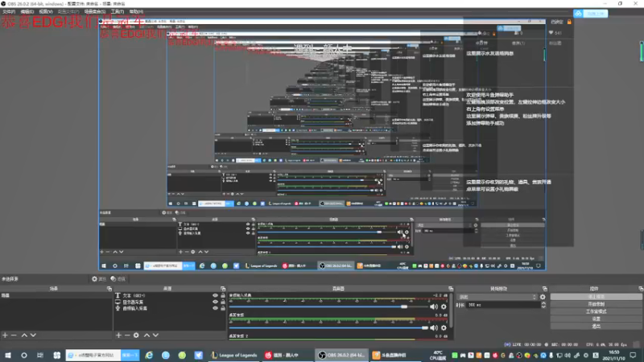The image size is (644, 362).
Task: Click the taskbar web search box
Action: 93,355
